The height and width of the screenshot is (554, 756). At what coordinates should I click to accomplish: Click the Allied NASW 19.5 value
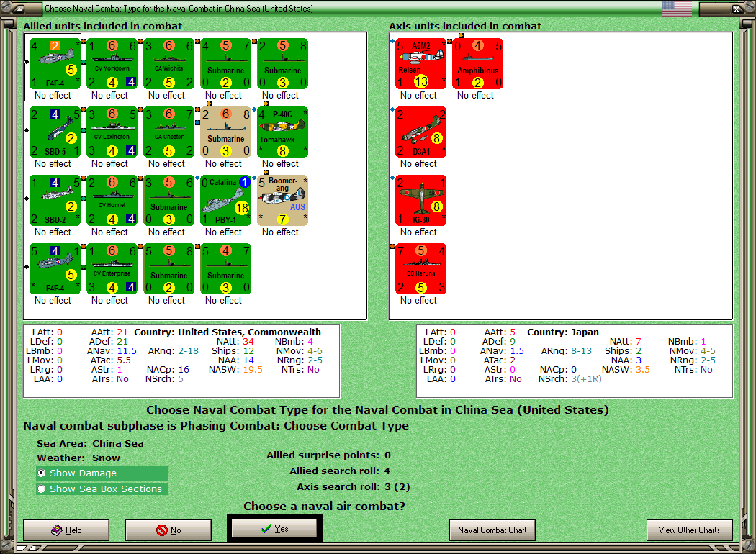pos(253,370)
